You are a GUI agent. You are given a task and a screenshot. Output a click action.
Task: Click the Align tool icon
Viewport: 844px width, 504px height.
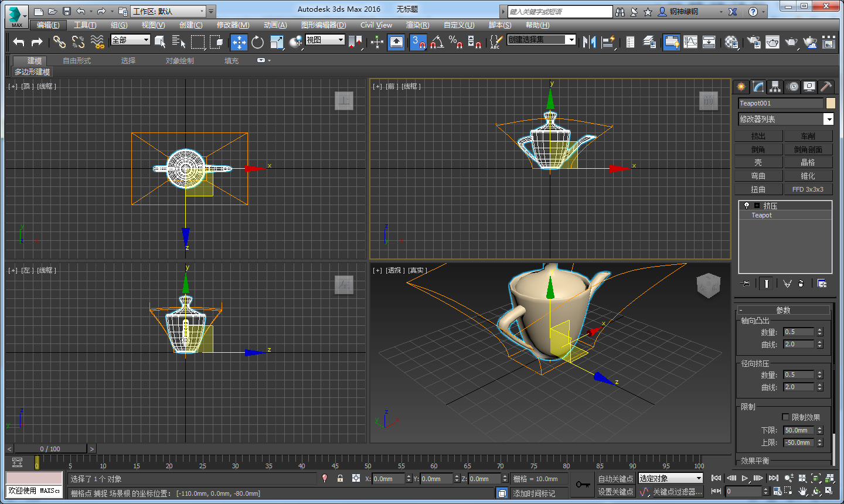(608, 42)
